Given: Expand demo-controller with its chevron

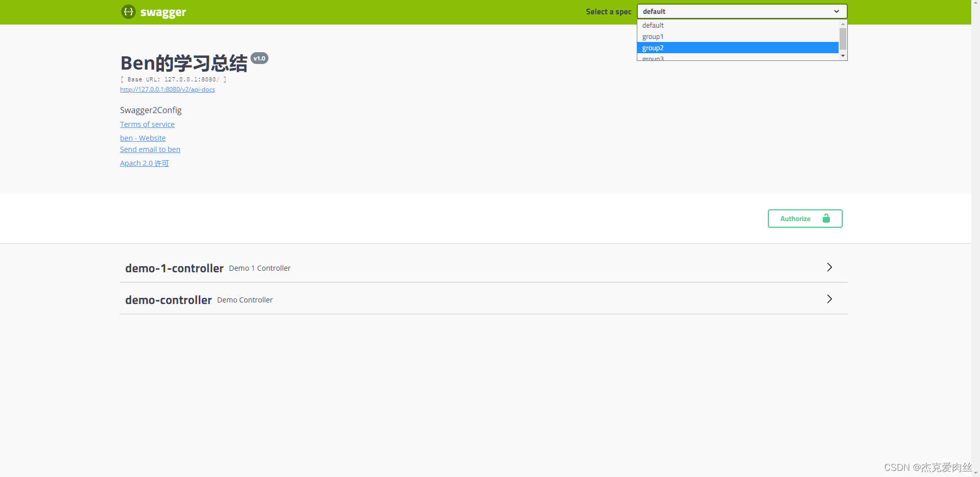Looking at the screenshot, I should click(829, 299).
